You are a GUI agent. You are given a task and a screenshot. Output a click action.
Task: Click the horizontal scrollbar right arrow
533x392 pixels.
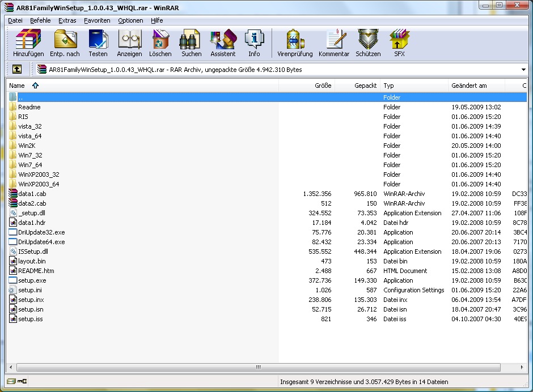pos(522,367)
